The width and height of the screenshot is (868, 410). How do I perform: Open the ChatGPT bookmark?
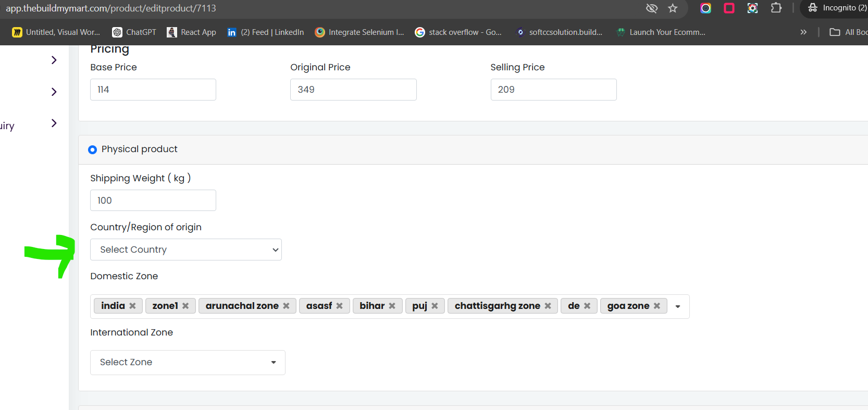pyautogui.click(x=134, y=32)
